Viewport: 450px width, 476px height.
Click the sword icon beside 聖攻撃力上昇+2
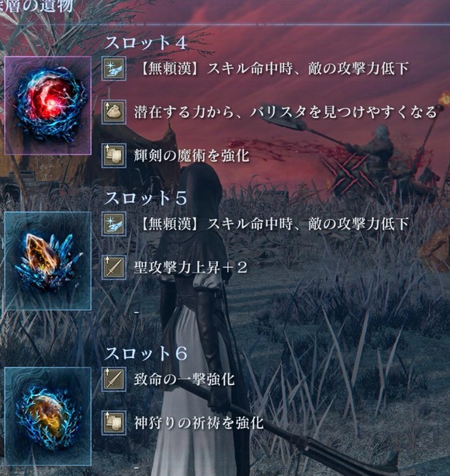114,267
